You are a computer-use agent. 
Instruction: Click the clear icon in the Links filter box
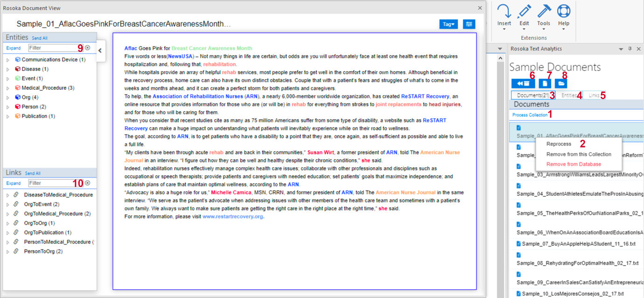click(x=87, y=183)
